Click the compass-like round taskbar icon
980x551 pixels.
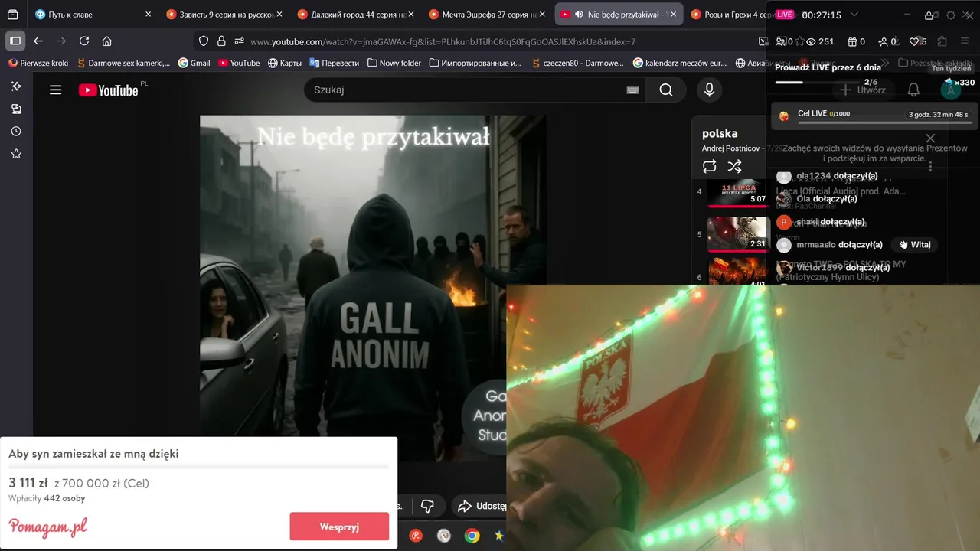point(444,536)
